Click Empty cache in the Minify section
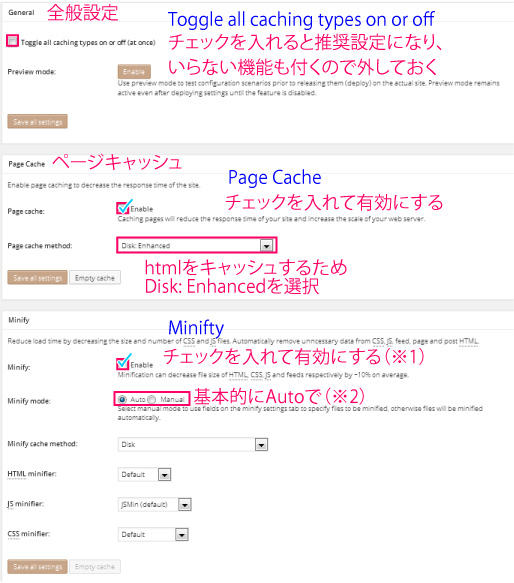The image size is (514, 583). coord(95,566)
